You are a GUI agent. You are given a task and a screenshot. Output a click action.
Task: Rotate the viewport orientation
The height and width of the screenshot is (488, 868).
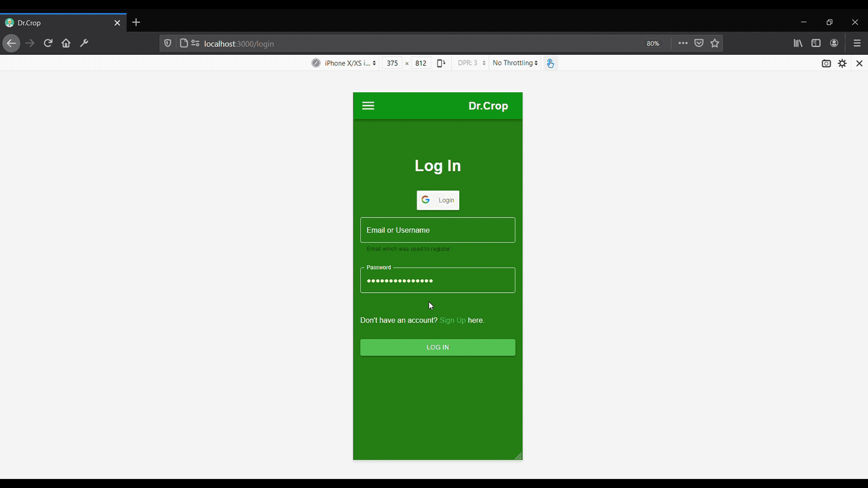pos(441,63)
